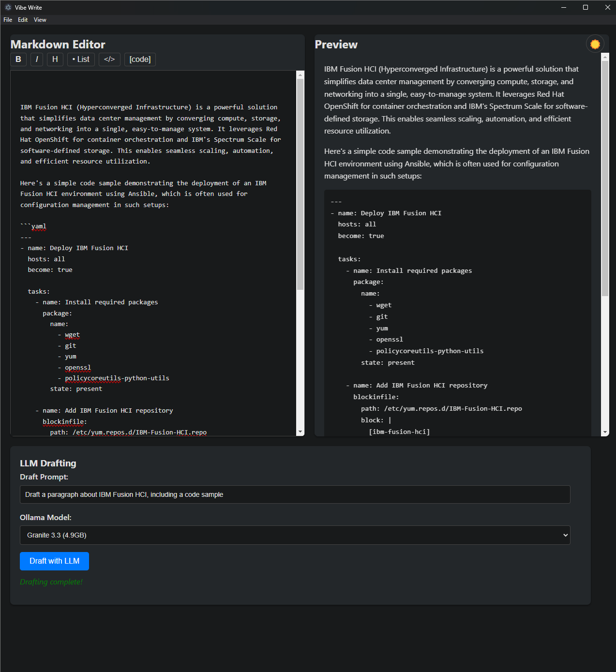616x672 pixels.
Task: Click 'state: present' in the editor
Action: [76, 389]
